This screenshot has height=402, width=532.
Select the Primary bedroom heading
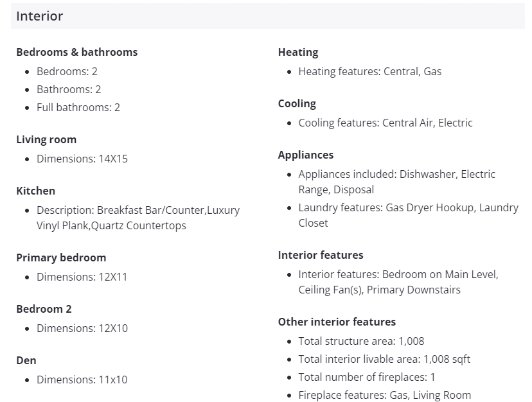(61, 258)
